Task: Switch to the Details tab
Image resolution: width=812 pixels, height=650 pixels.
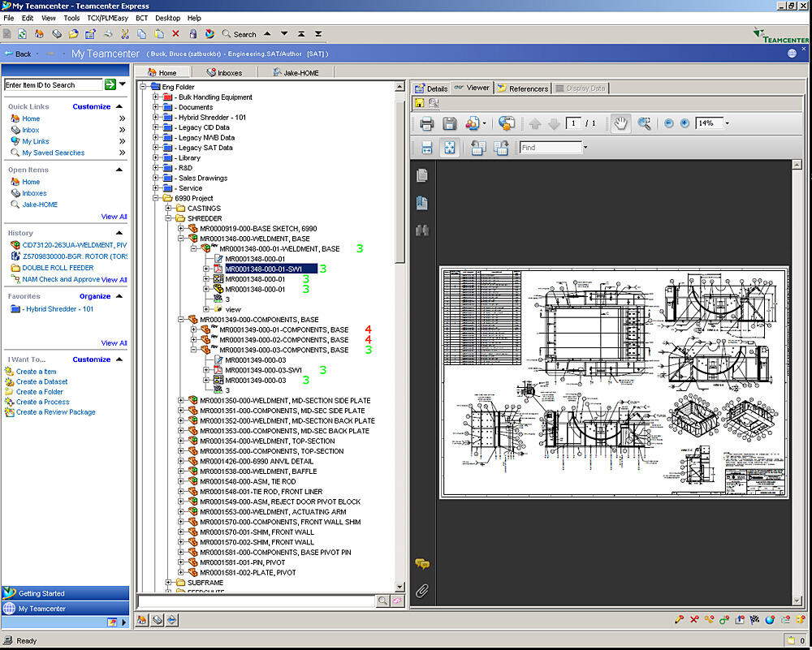Action: click(431, 88)
